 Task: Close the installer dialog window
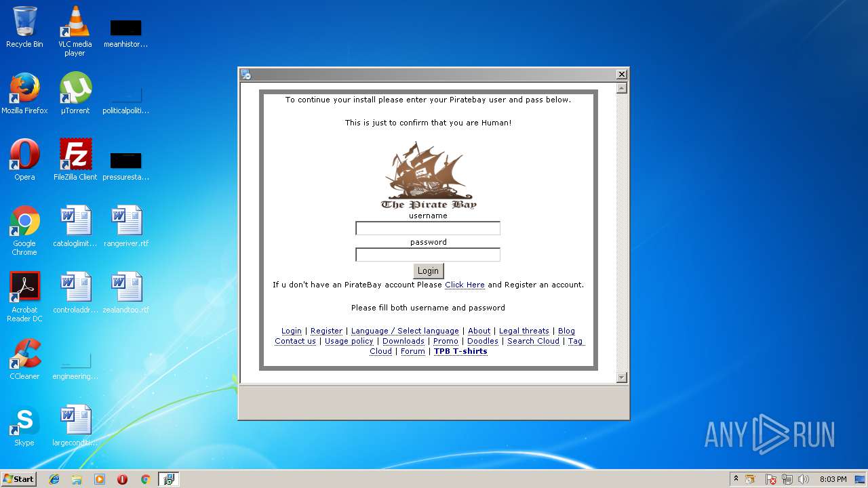[x=621, y=75]
